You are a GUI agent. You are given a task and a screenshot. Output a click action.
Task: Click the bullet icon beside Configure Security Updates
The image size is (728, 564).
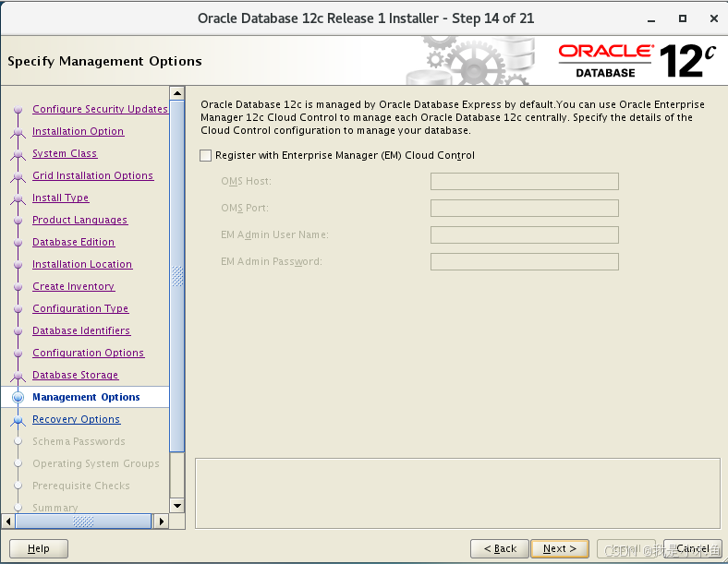tap(18, 110)
